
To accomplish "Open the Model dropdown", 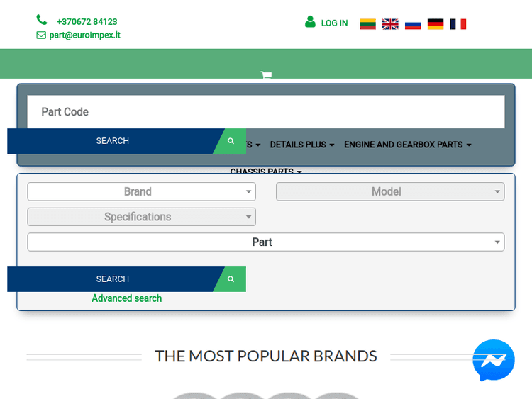I will (x=389, y=191).
